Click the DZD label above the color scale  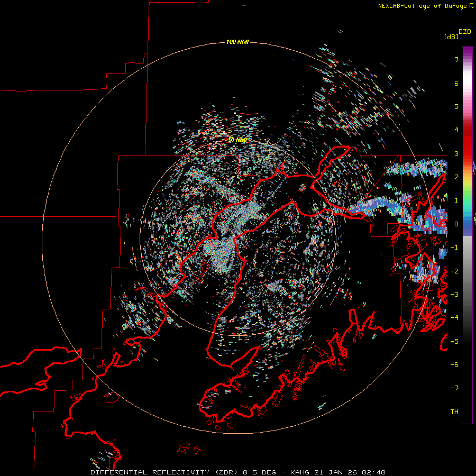click(x=465, y=32)
